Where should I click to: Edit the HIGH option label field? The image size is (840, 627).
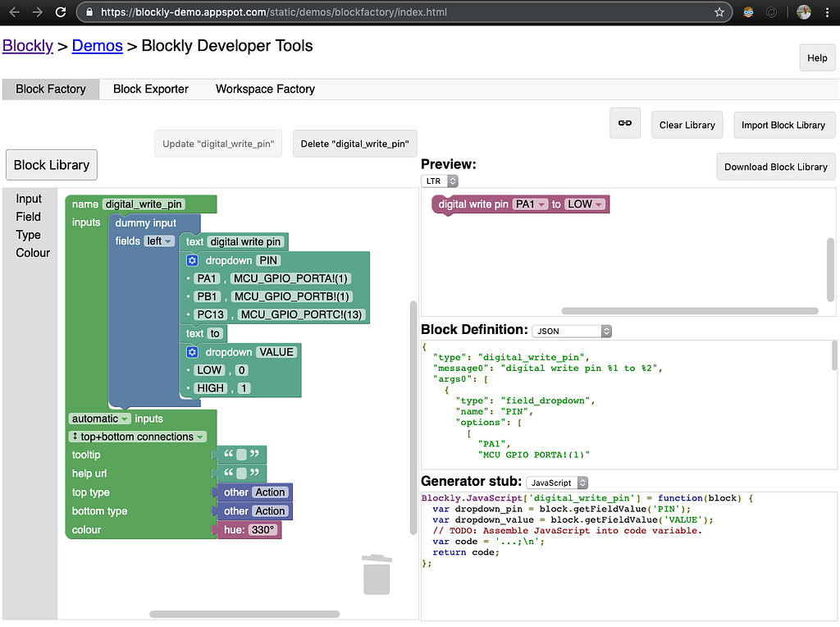coord(211,388)
